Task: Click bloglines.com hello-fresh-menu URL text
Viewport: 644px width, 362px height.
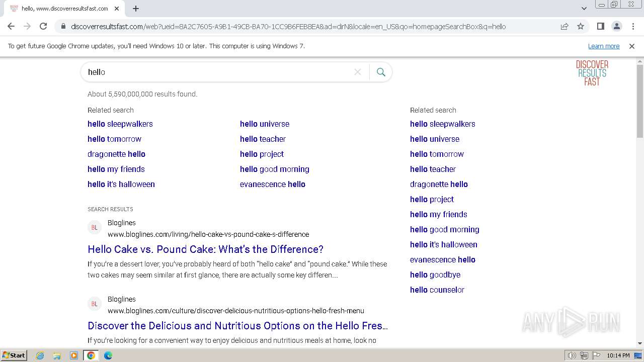Action: point(236,311)
